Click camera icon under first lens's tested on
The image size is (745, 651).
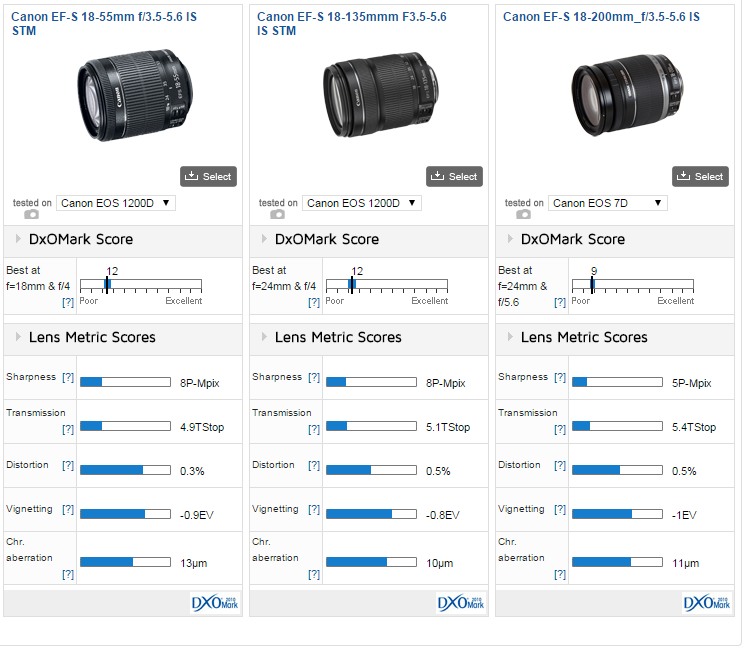tap(31, 214)
